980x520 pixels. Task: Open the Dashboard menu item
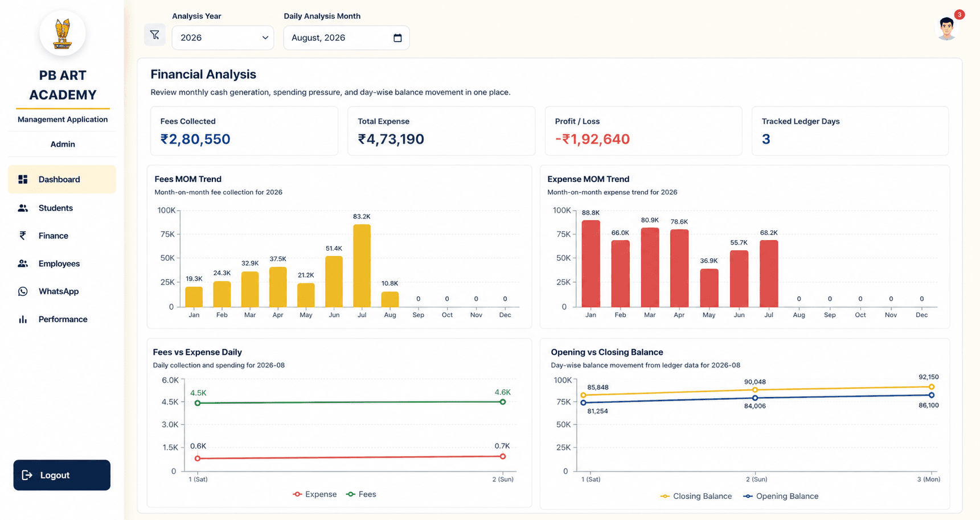pos(62,180)
